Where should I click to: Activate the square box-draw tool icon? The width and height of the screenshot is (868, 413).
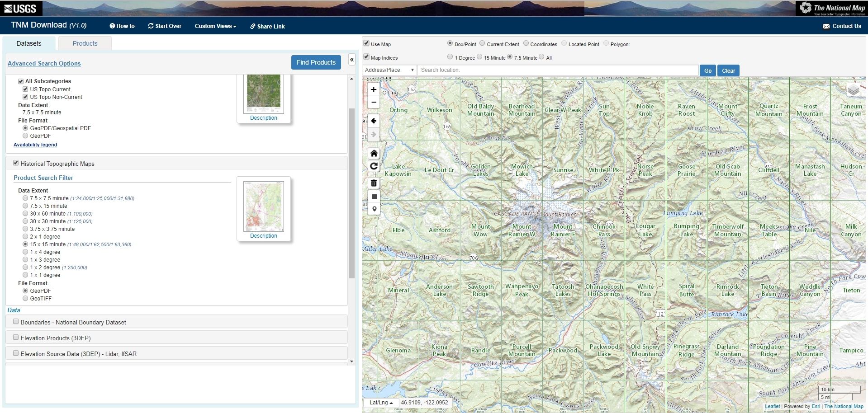click(373, 196)
